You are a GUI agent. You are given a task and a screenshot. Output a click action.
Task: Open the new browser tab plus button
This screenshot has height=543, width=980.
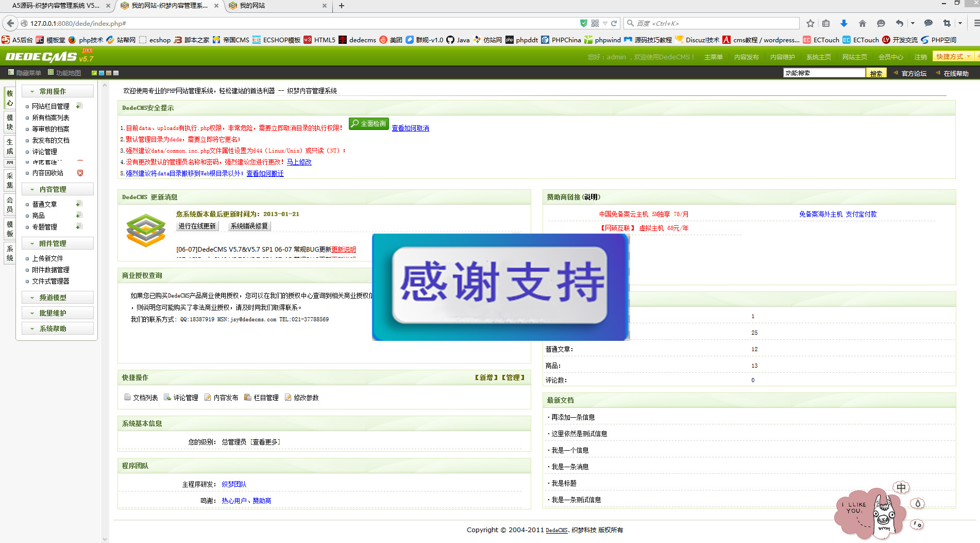pos(341,6)
